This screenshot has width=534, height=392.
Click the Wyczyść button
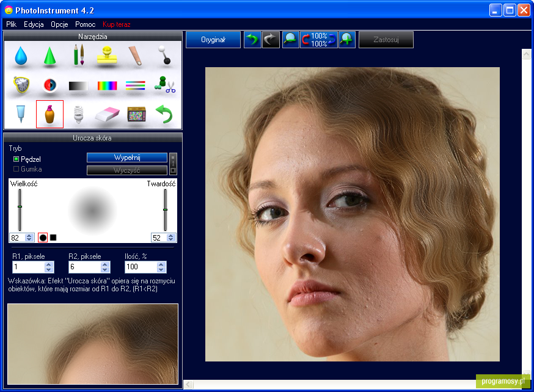[127, 170]
